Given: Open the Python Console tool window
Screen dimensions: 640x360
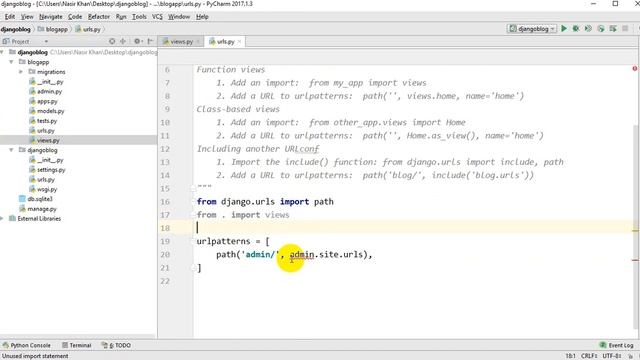Looking at the screenshot, I should 27,345.
